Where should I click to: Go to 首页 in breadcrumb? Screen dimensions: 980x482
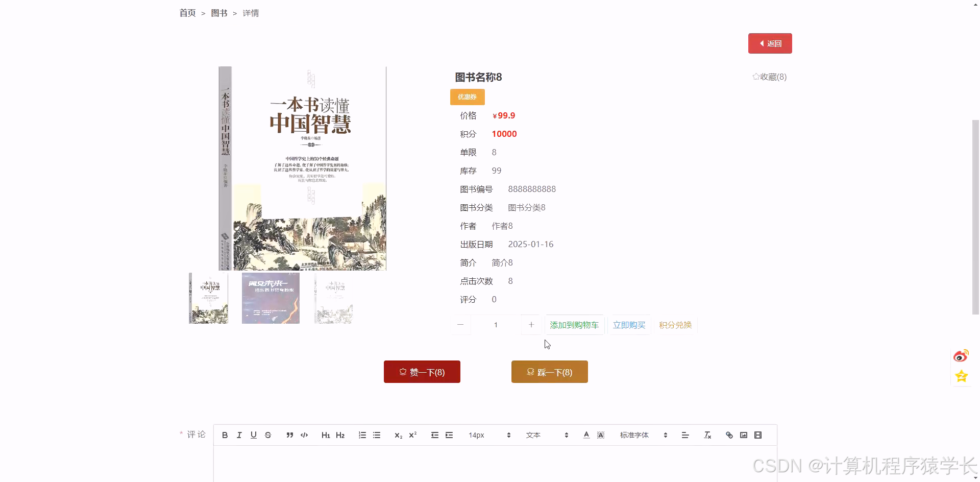[187, 13]
